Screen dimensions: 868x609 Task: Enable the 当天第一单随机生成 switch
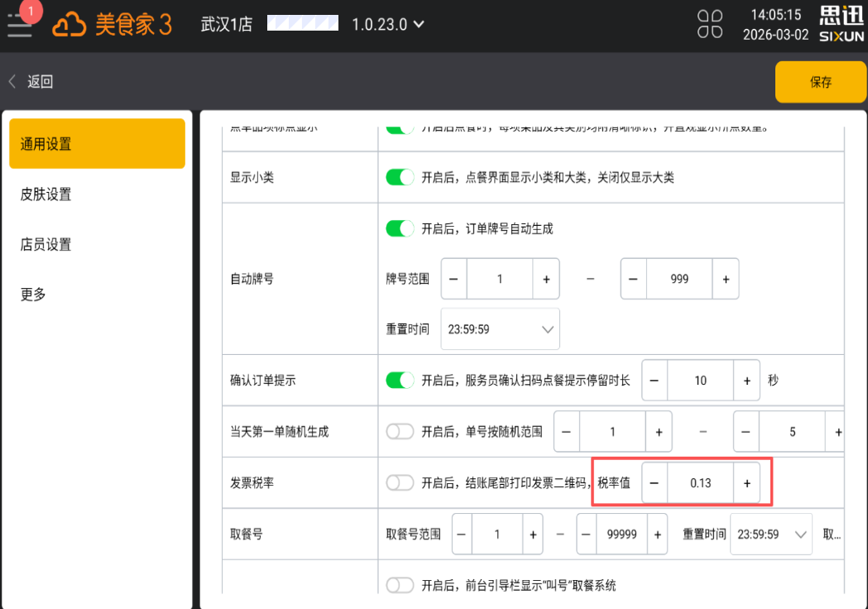pyautogui.click(x=400, y=432)
